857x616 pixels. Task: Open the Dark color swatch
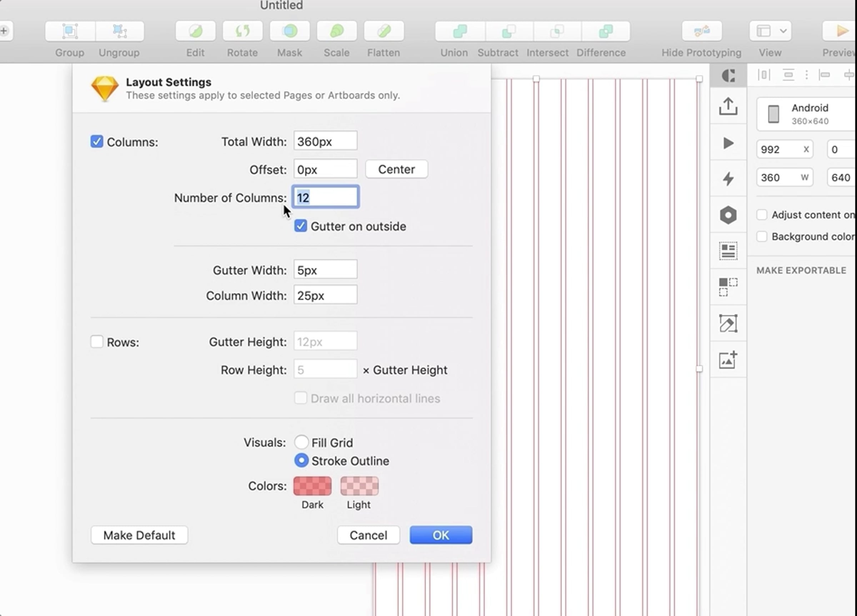[312, 486]
